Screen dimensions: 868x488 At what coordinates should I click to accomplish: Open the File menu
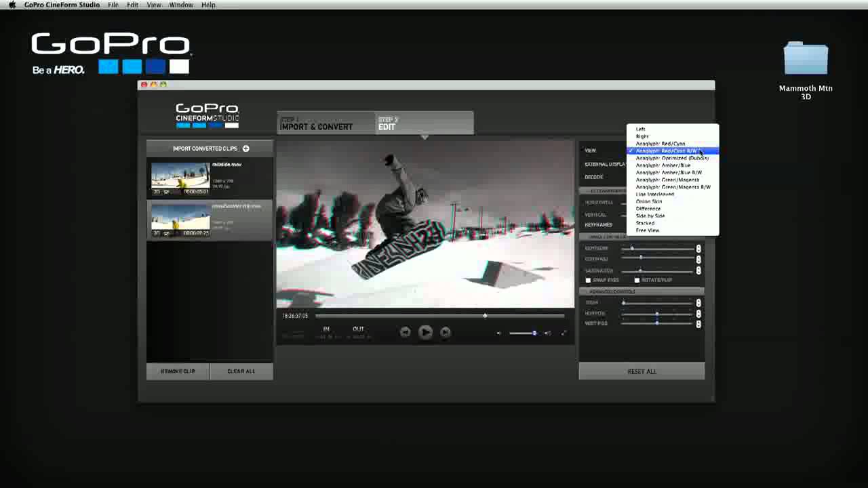(113, 5)
